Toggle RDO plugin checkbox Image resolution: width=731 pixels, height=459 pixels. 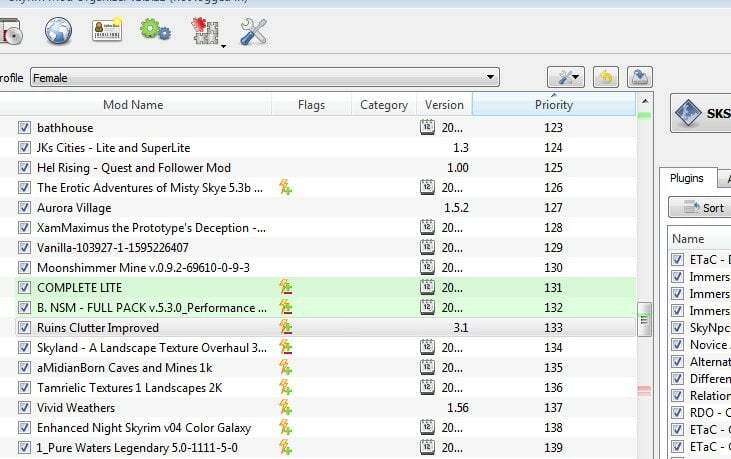[x=677, y=413]
